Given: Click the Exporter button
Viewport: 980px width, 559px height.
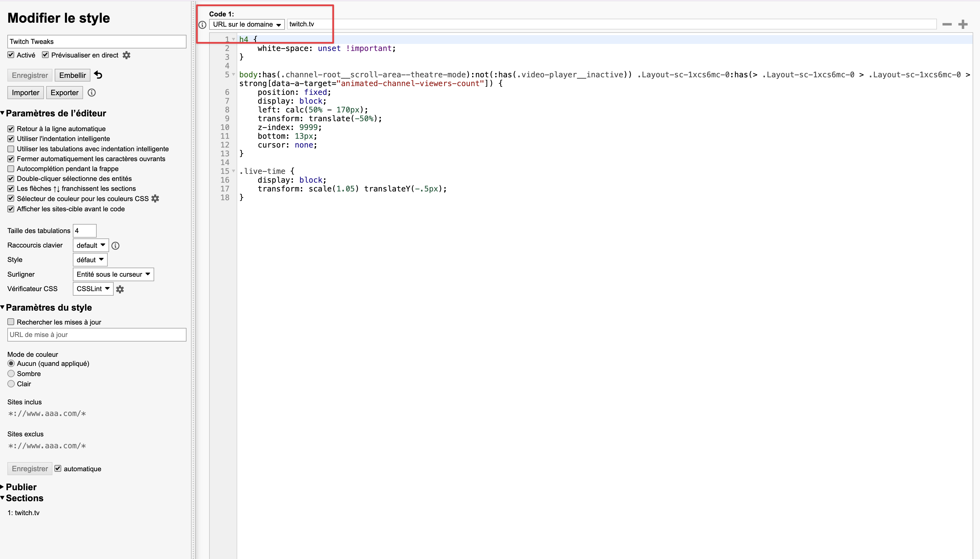Looking at the screenshot, I should tap(64, 93).
